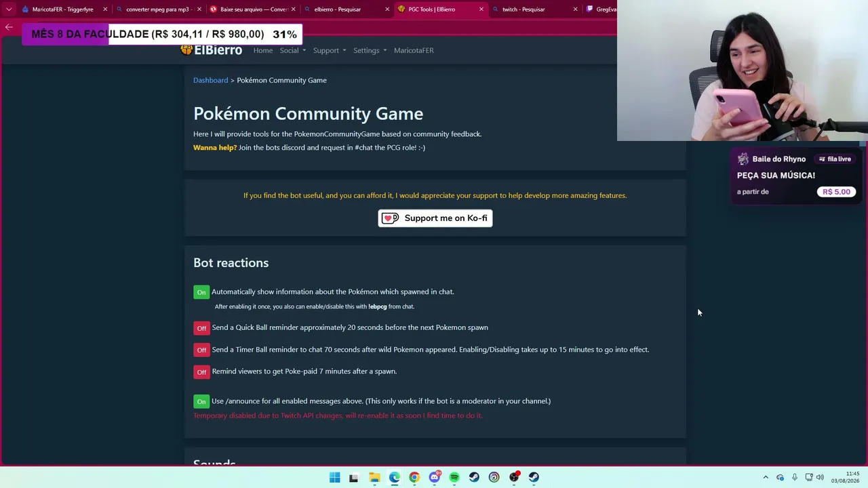Switch to Microsoft Edge in the taskbar
This screenshot has height=488, width=868.
pyautogui.click(x=394, y=477)
